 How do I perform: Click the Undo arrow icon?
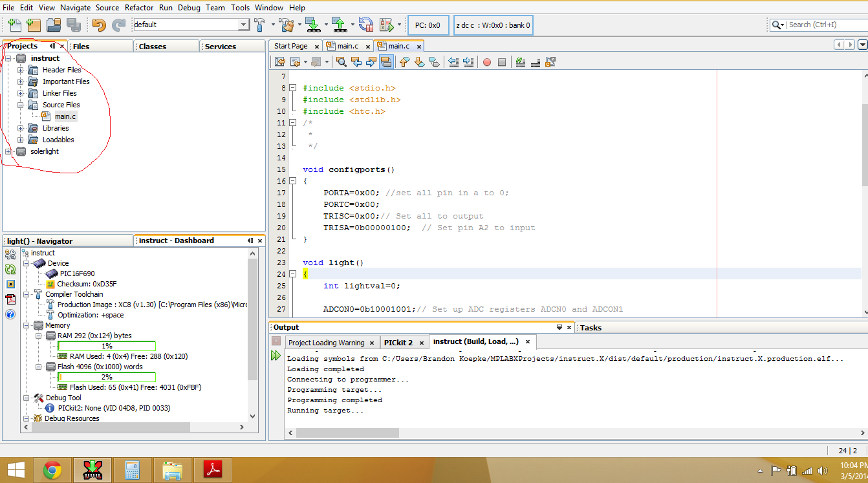(99, 25)
